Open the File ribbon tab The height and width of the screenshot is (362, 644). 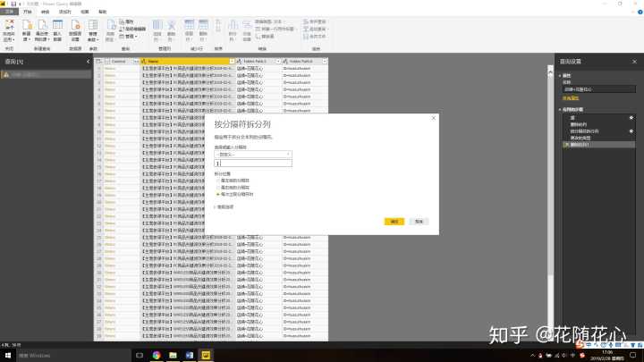click(9, 12)
